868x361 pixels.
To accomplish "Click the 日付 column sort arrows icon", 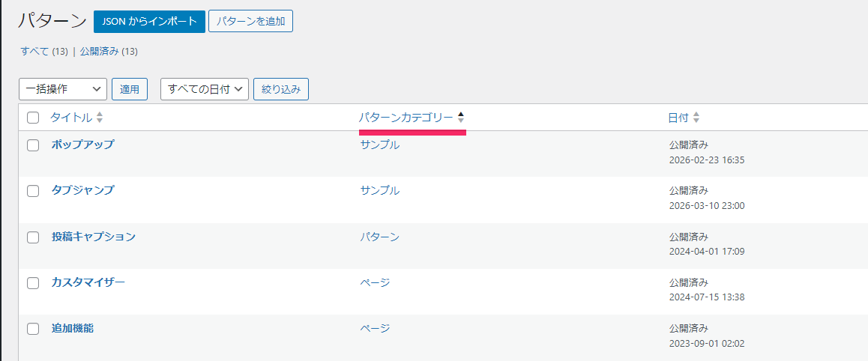I will click(696, 118).
